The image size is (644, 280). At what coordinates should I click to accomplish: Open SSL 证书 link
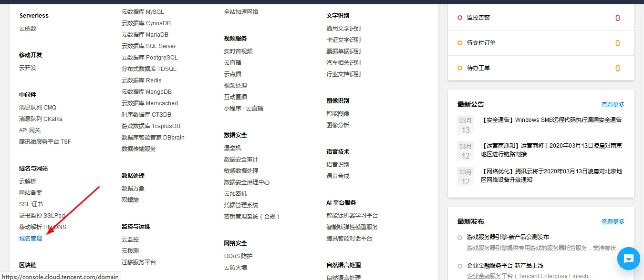[31, 204]
